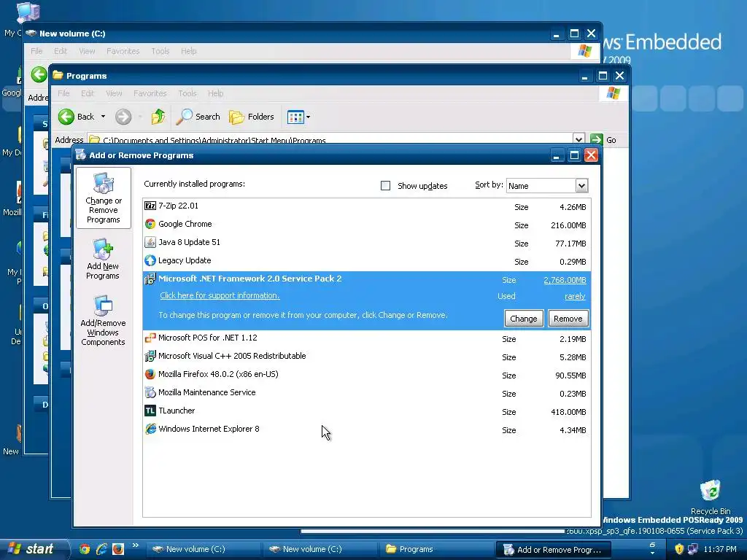
Task: Open Edit menu in Programs window
Action: pos(88,93)
